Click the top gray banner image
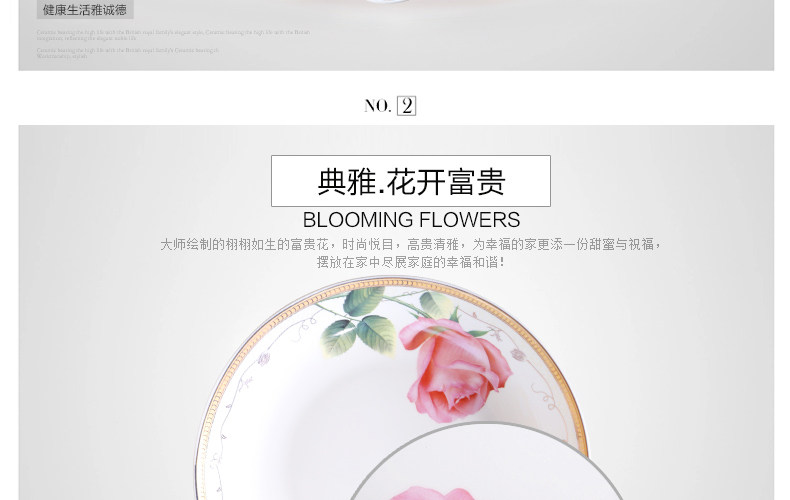 [x=396, y=35]
